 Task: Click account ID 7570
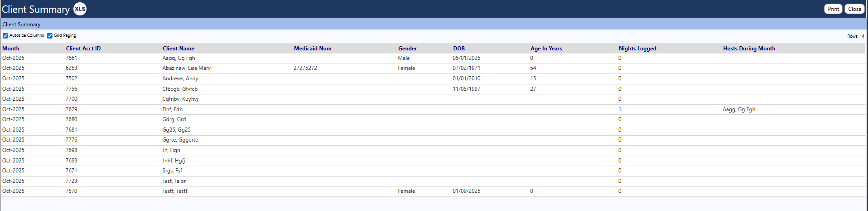71,191
